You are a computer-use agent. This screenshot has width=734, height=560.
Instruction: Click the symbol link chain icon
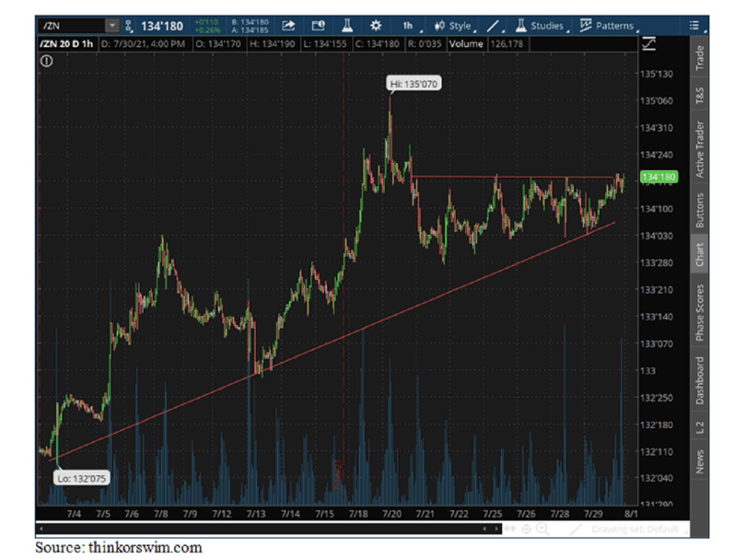click(128, 26)
